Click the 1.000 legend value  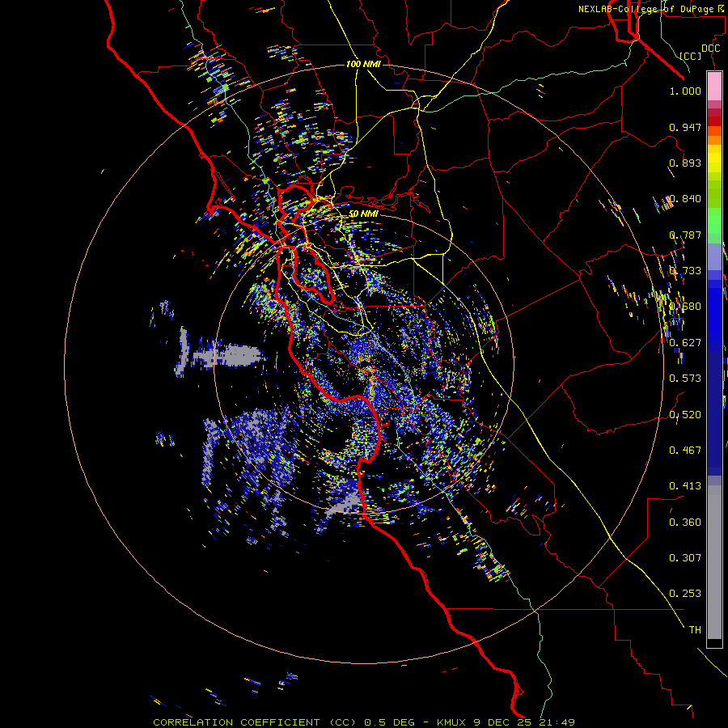coord(685,91)
